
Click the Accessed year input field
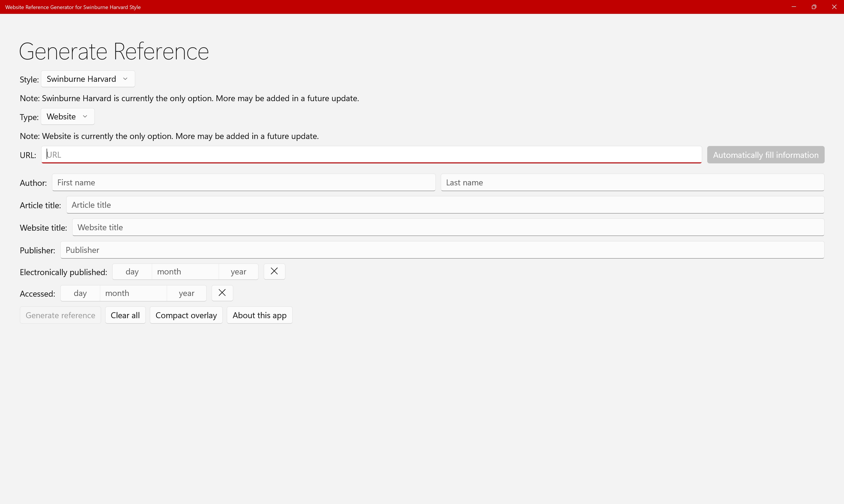tap(186, 293)
